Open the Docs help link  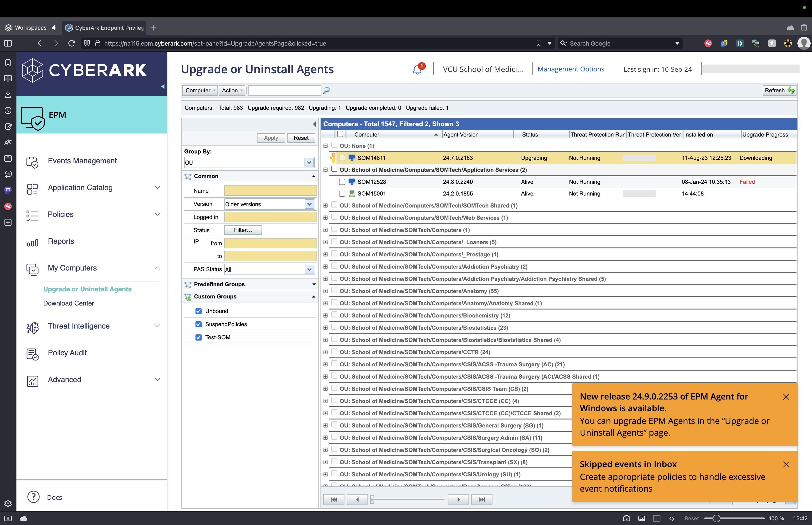click(54, 497)
